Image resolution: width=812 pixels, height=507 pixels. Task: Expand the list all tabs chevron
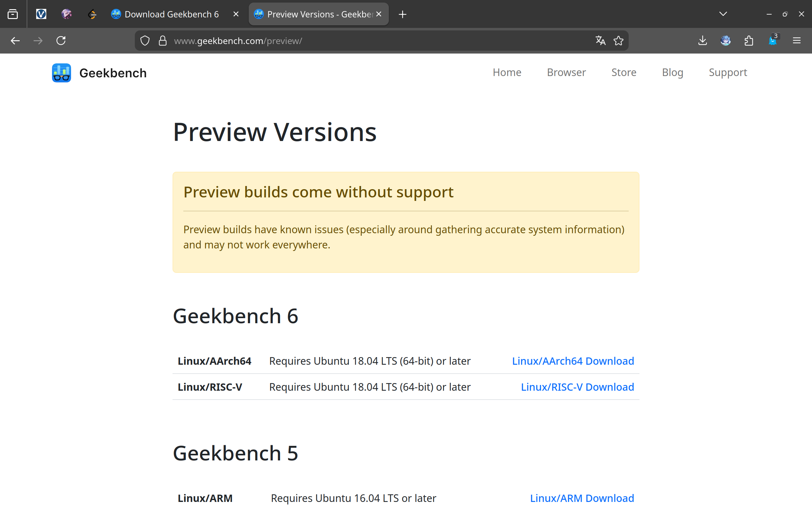723,14
